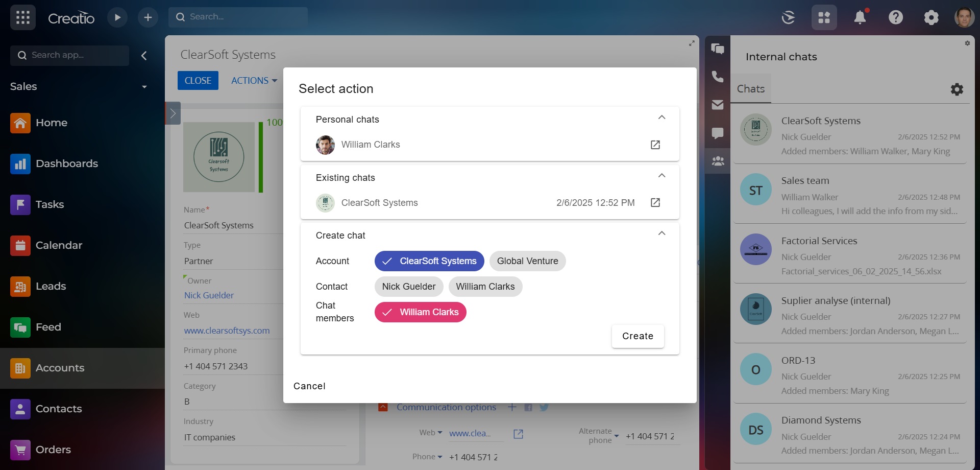Click the Tasks sidebar icon
The image size is (980, 470).
click(x=20, y=205)
